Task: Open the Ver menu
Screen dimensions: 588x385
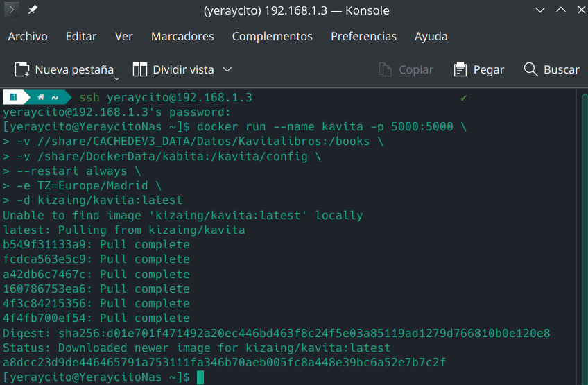Action: pos(123,36)
